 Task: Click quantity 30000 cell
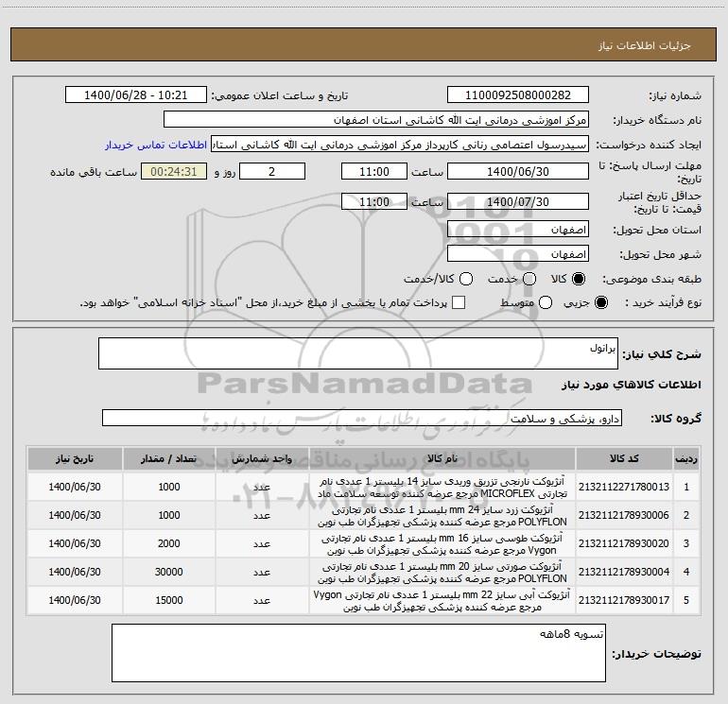coord(169,572)
